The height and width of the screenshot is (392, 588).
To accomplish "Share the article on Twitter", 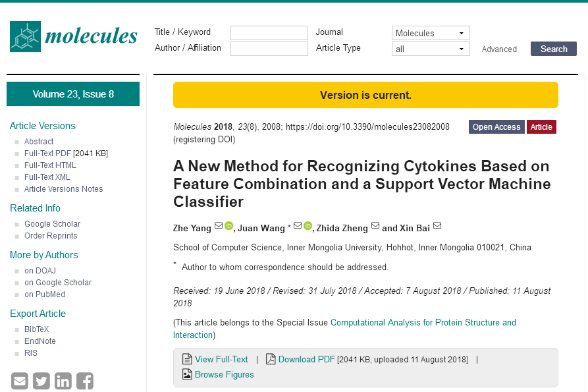I will pos(41,381).
